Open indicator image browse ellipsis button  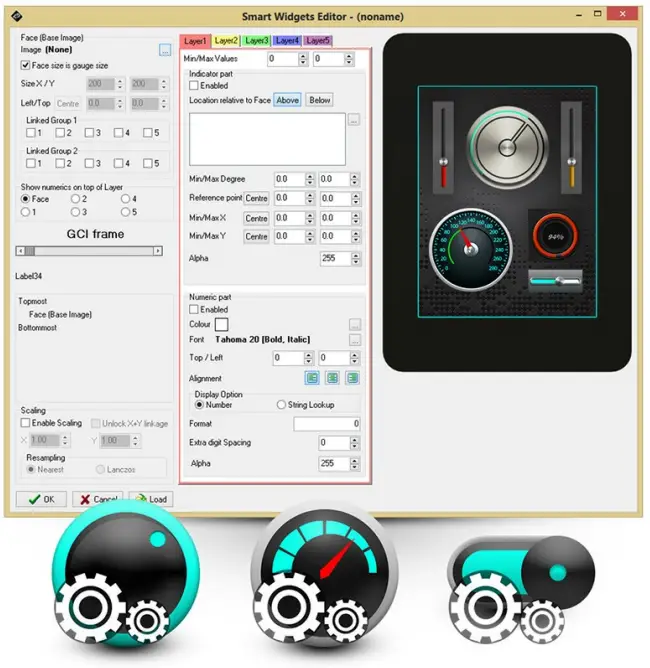(x=354, y=120)
